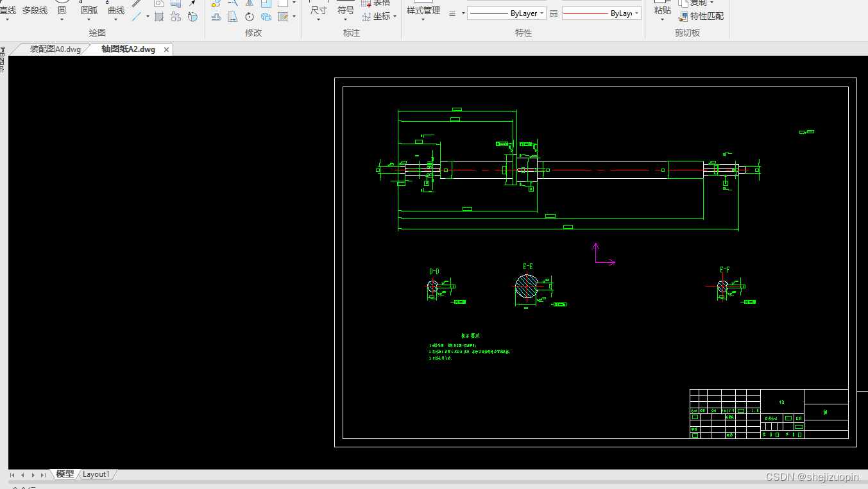Click the copy objects icon in Modify panel

[x=266, y=17]
